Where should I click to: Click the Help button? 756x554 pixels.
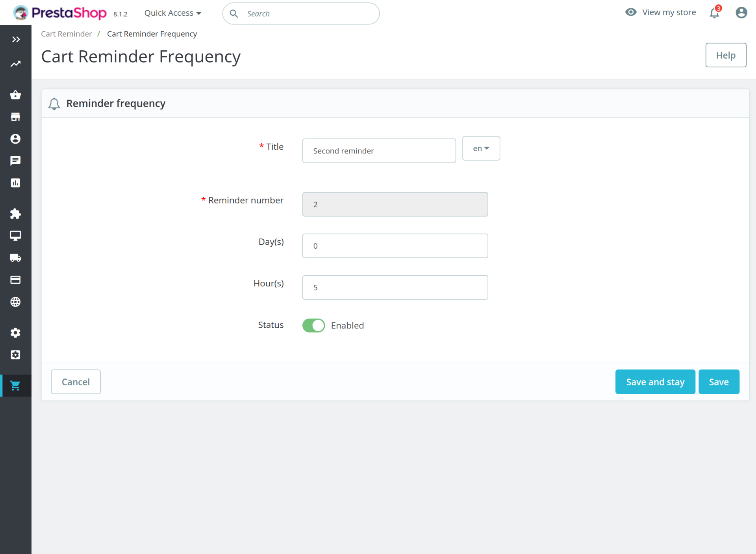click(x=725, y=55)
